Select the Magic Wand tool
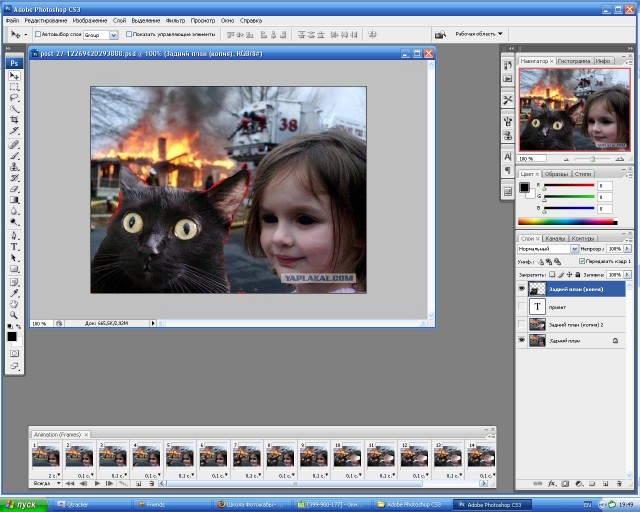 pos(14,109)
